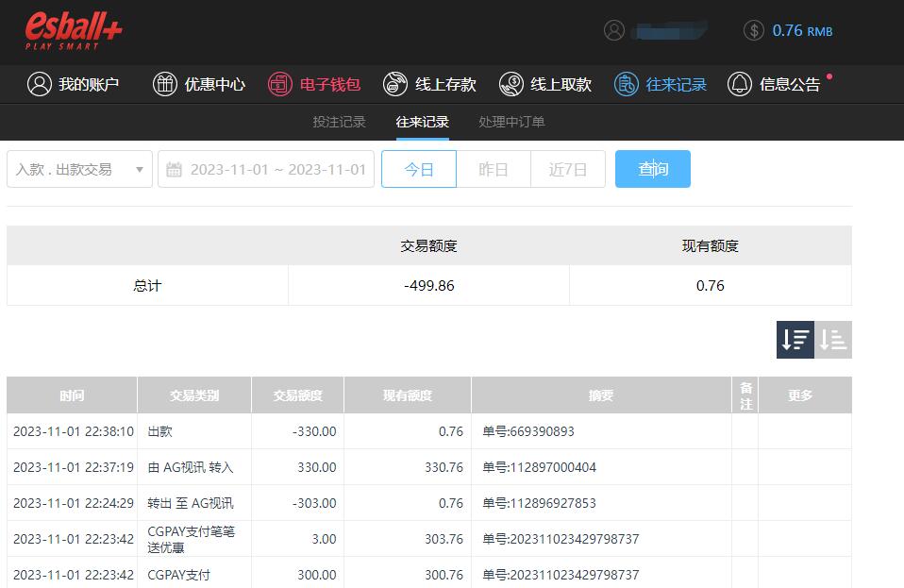This screenshot has height=588, width=904.
Task: Open the user profile avatar icon
Action: [614, 30]
